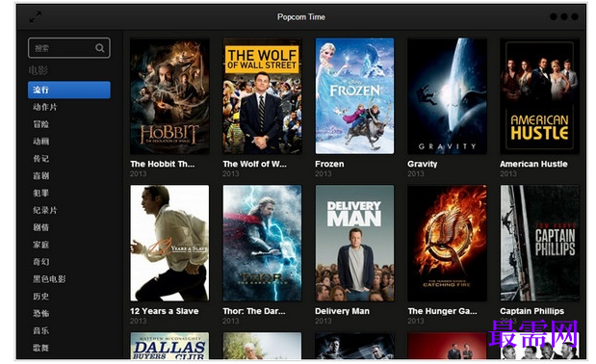Viewport: 596px width, 364px height.
Task: Browse the 恐怖 category
Action: pos(40,314)
